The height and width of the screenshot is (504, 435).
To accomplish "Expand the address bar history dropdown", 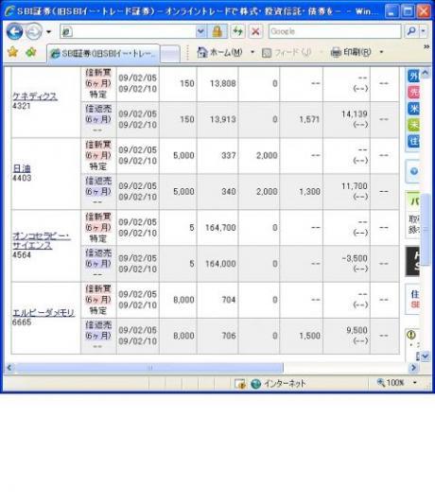I will pos(200,31).
